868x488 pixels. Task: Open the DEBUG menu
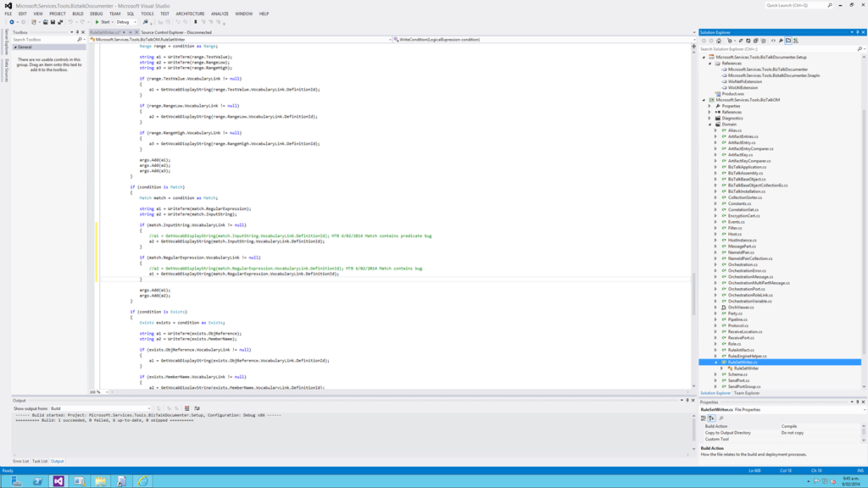[97, 14]
